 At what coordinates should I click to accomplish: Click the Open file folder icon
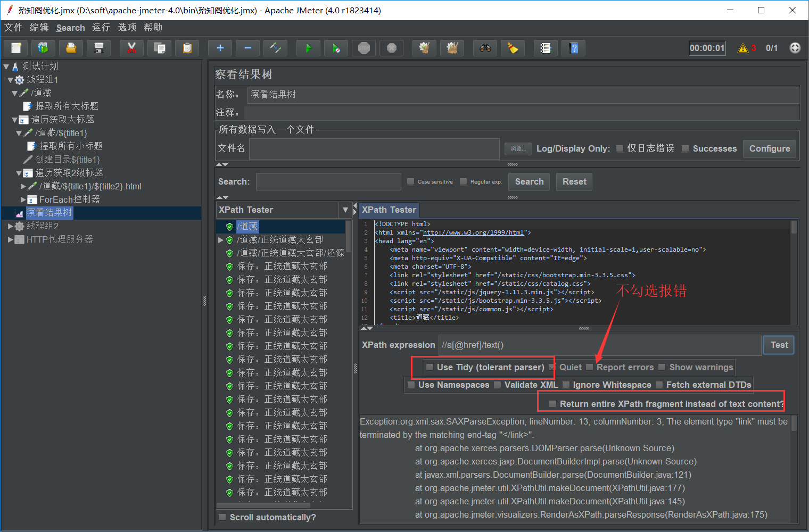coord(71,48)
